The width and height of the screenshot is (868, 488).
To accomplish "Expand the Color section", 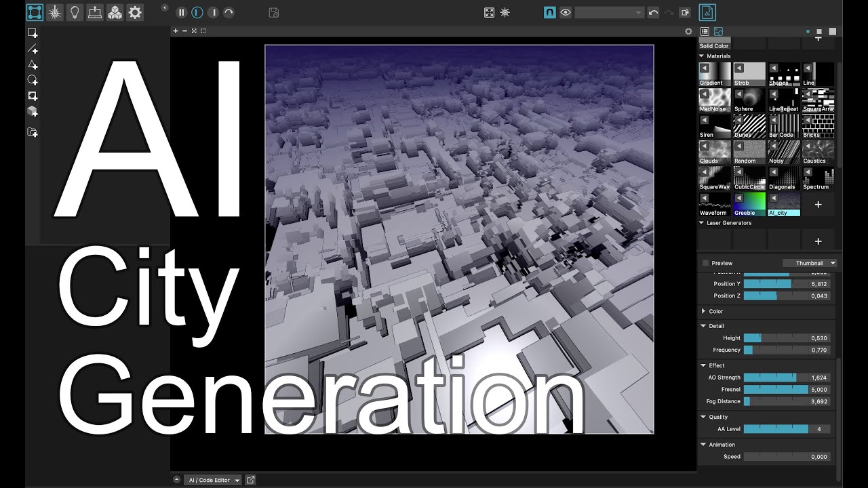I will pos(703,312).
